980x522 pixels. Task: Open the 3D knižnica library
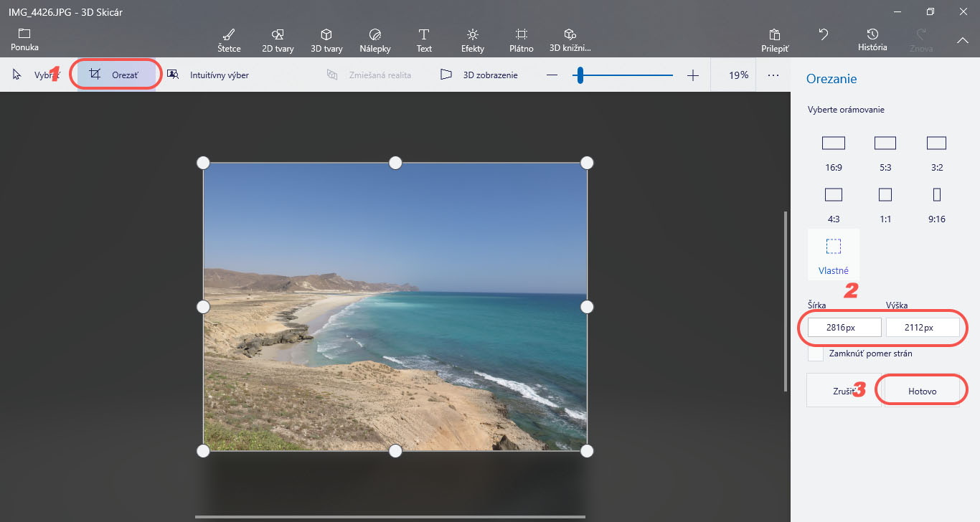tap(570, 40)
